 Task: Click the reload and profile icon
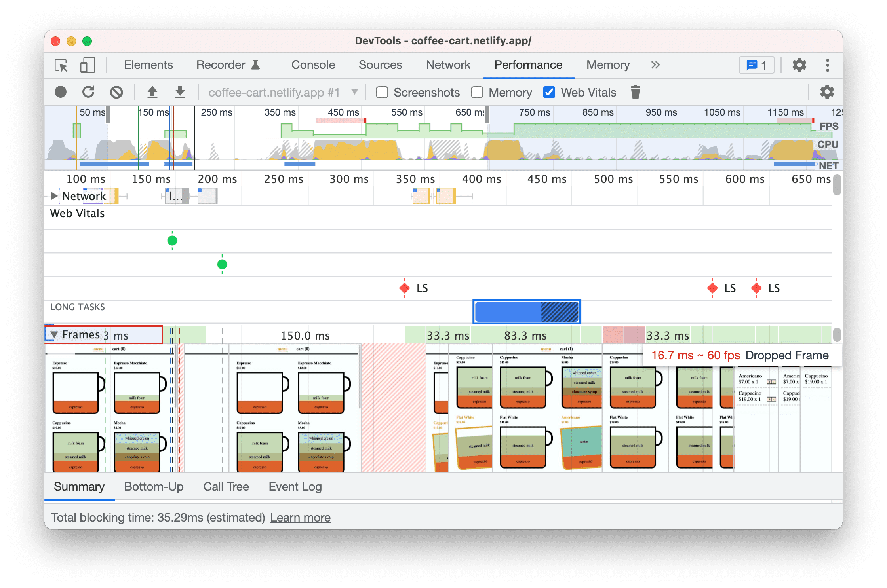coord(88,92)
